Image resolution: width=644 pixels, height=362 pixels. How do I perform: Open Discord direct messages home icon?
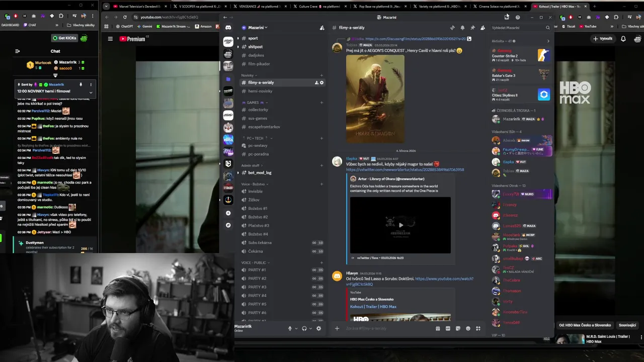[228, 28]
